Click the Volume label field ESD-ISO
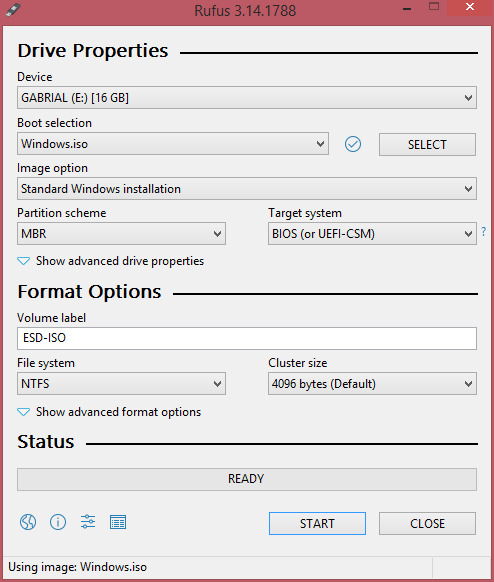 (247, 338)
